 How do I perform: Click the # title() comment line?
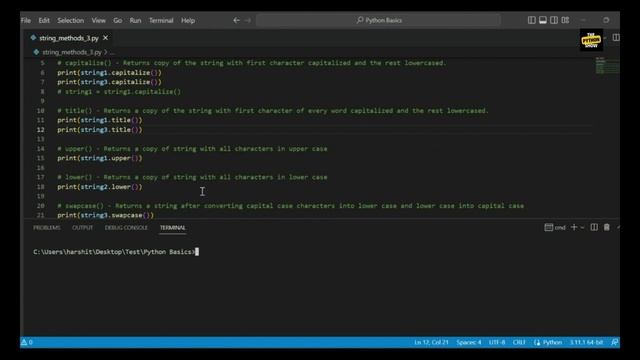tap(273, 111)
